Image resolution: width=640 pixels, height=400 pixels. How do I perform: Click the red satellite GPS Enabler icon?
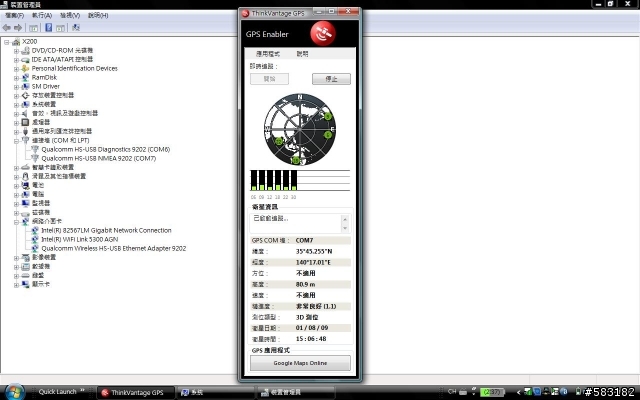pyautogui.click(x=323, y=33)
